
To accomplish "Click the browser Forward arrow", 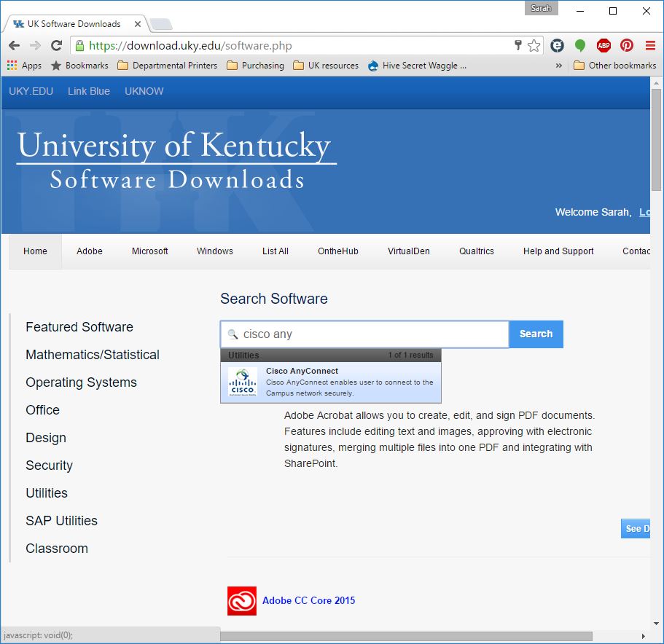I will click(35, 45).
